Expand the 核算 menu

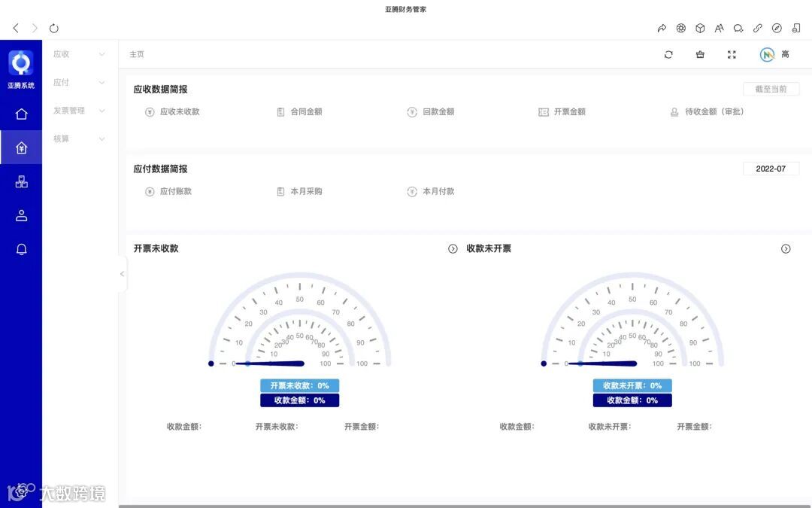click(x=79, y=139)
